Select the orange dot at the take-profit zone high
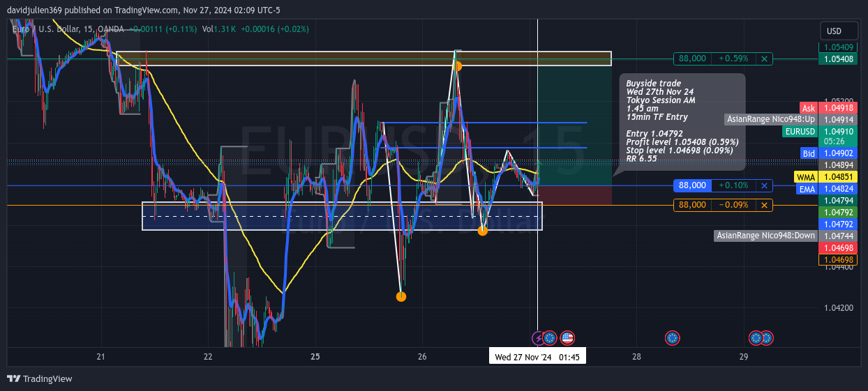 click(x=458, y=66)
